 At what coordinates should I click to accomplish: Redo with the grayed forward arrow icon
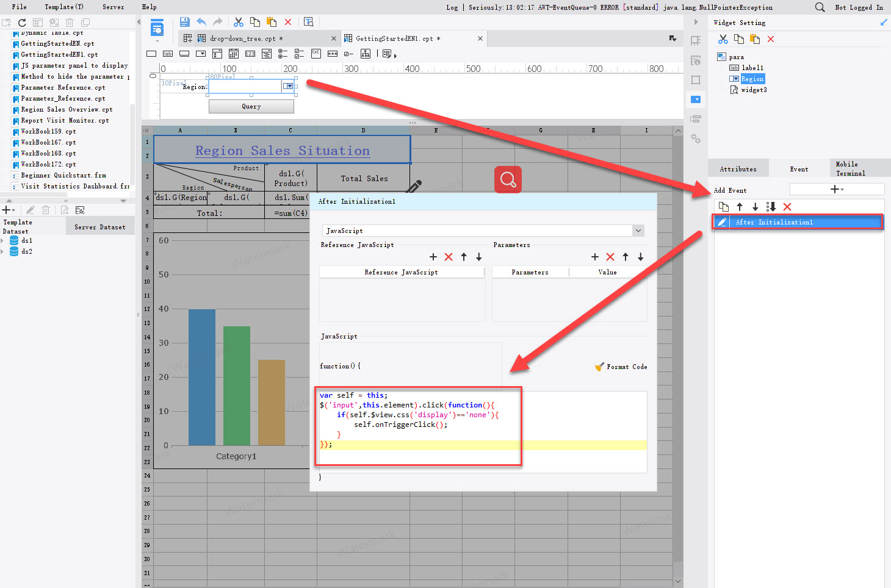pyautogui.click(x=218, y=22)
